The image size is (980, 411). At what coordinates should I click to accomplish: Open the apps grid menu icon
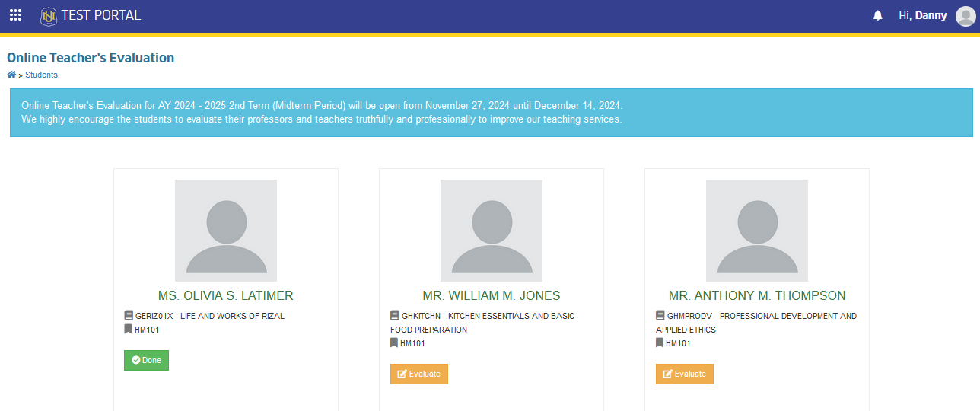(x=15, y=15)
